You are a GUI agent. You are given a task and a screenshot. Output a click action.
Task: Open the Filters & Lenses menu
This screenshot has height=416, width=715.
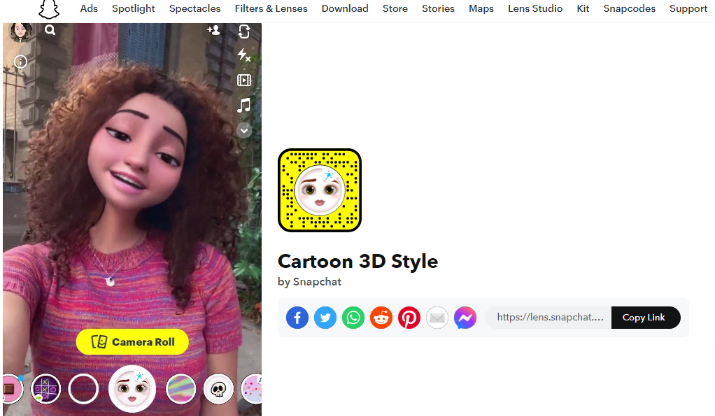coord(271,9)
